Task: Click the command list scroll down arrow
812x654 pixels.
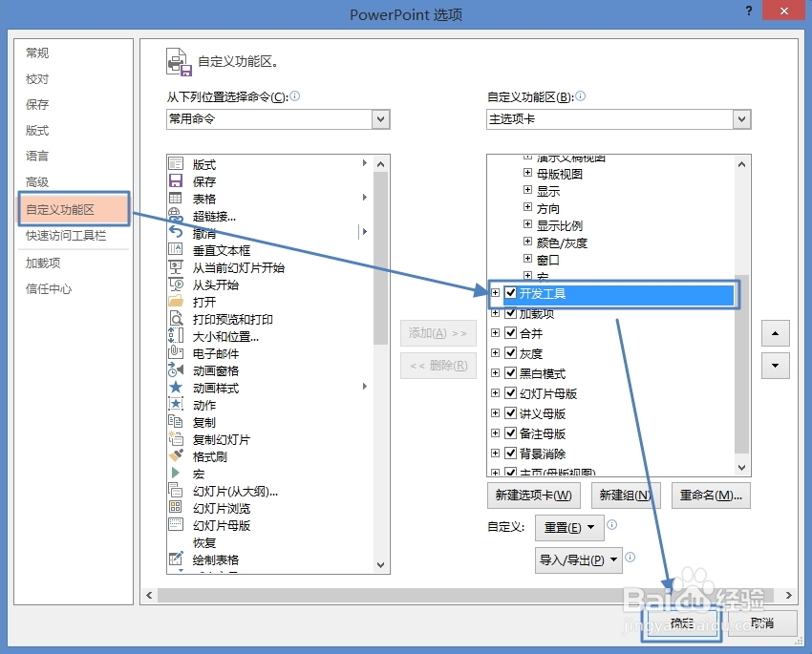Action: (380, 565)
